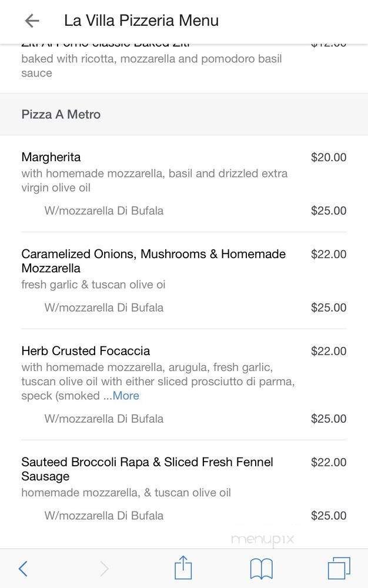Tap the back arrow beside the menu title

tap(31, 21)
